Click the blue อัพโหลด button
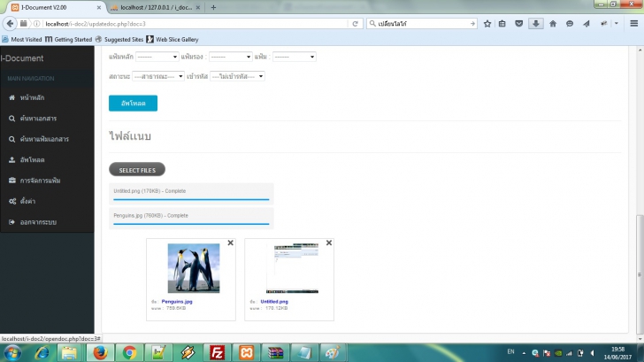 [133, 104]
